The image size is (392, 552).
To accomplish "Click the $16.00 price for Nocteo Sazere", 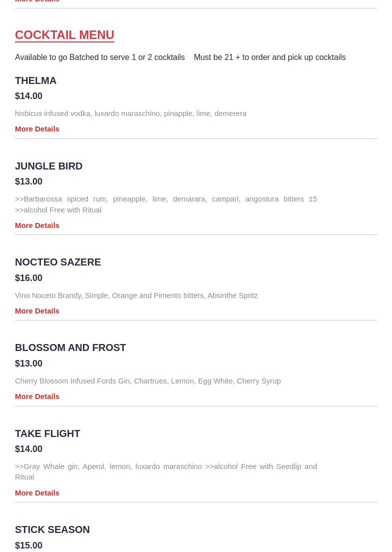I will click(28, 278).
